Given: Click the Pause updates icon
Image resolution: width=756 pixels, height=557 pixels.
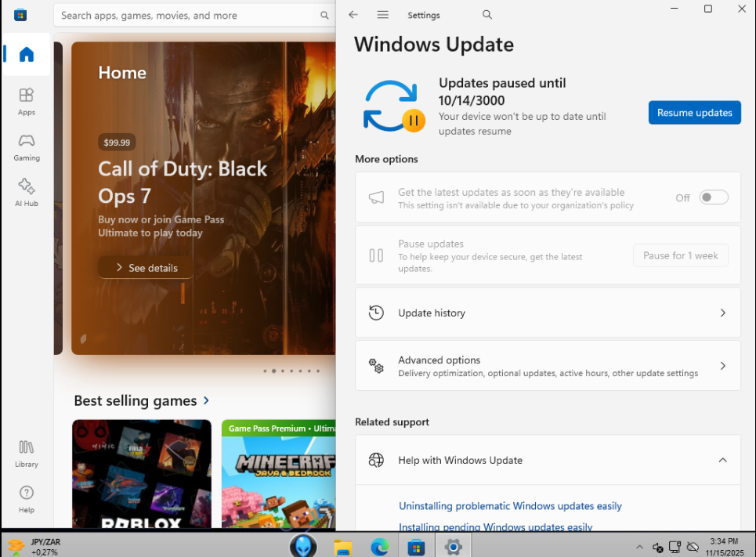Looking at the screenshot, I should pyautogui.click(x=376, y=255).
